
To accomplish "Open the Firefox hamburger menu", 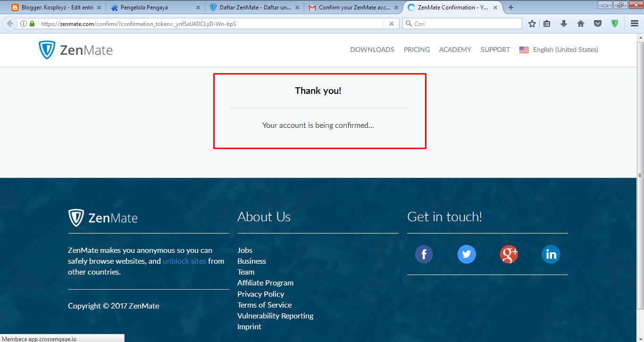I will (635, 24).
